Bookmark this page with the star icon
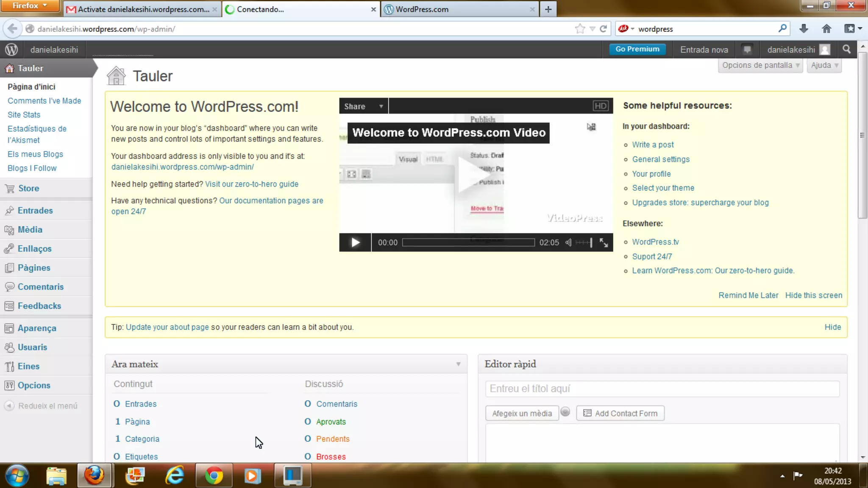Image resolution: width=868 pixels, height=488 pixels. (580, 28)
